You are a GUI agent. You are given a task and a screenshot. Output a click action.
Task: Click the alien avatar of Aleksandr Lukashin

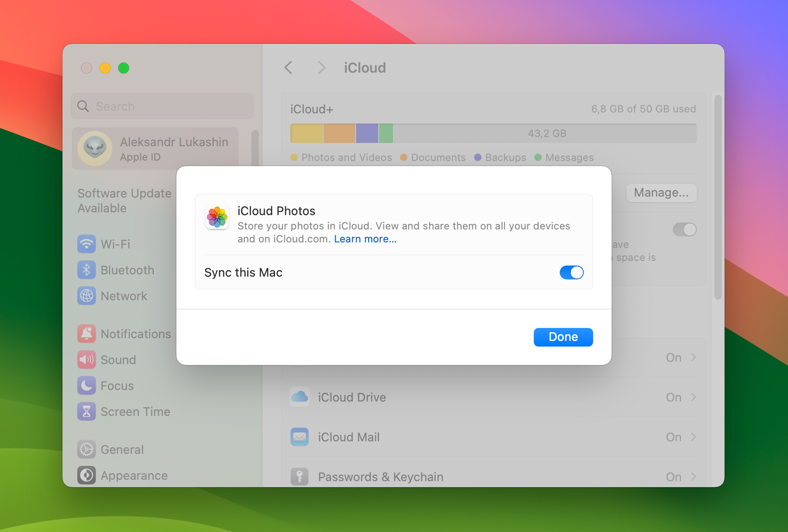[x=95, y=148]
